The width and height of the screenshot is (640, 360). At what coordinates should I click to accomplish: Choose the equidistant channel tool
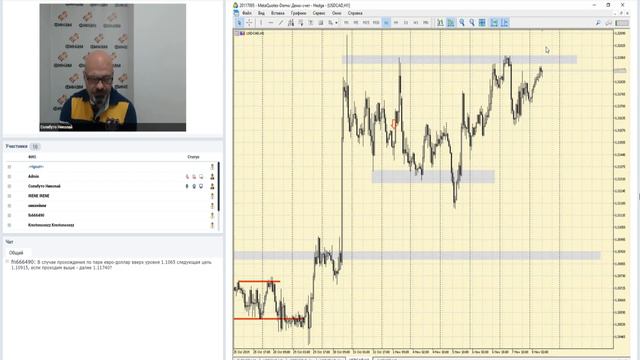(291, 22)
